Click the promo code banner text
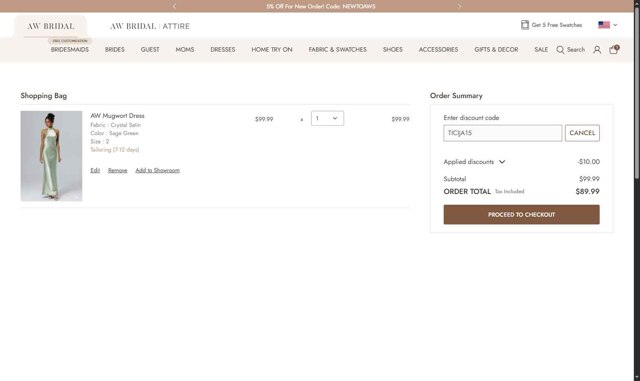Screen dimensions: 640x381 click(320, 6)
